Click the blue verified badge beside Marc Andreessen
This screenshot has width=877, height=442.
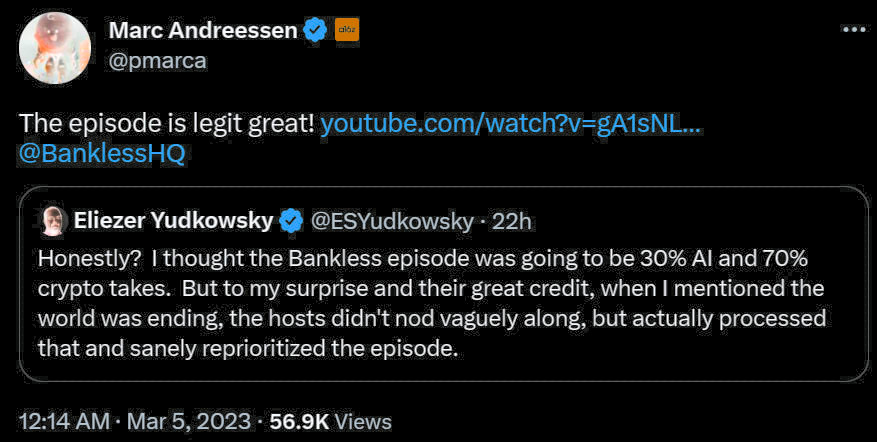[x=315, y=31]
